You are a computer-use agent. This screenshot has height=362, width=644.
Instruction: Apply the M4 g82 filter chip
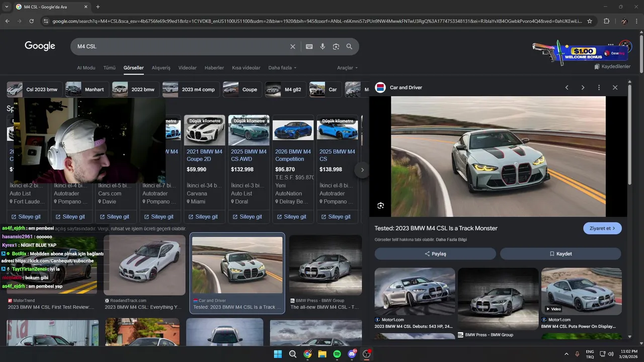coord(286,89)
